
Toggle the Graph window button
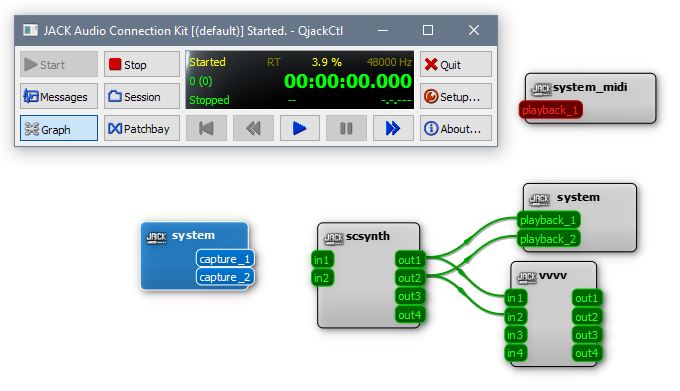pos(59,128)
